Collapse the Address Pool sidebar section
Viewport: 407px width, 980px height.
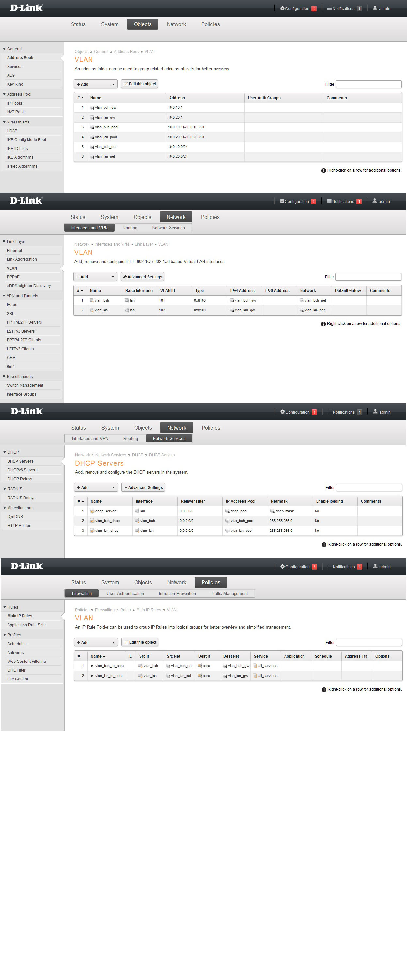pos(4,94)
